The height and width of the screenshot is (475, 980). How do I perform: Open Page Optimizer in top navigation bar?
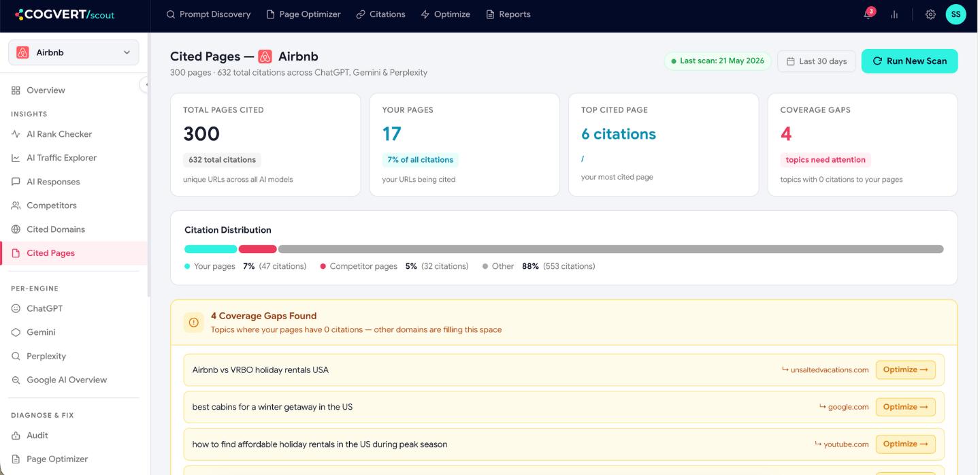click(304, 14)
